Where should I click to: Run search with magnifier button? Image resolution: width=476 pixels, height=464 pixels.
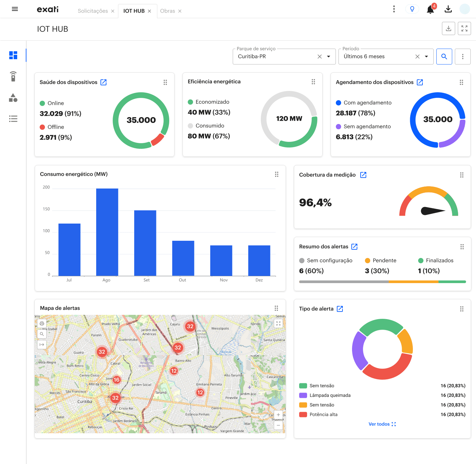point(444,57)
